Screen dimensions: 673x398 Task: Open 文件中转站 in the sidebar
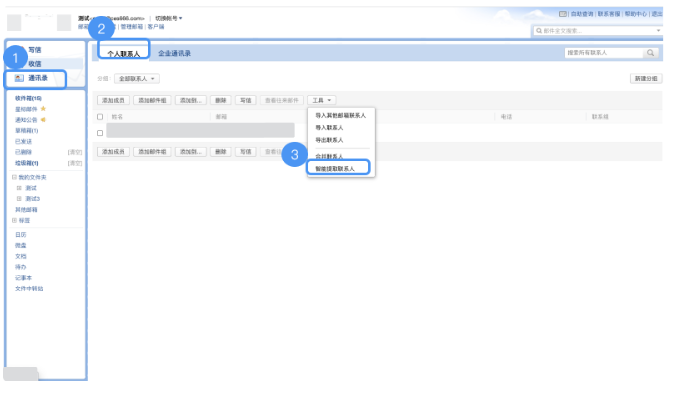29,289
